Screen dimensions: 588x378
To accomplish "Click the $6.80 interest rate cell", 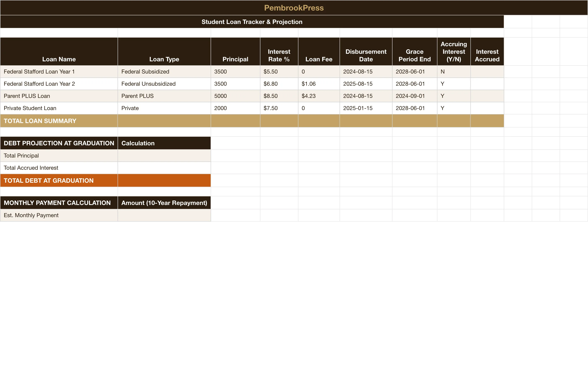I will (x=279, y=84).
